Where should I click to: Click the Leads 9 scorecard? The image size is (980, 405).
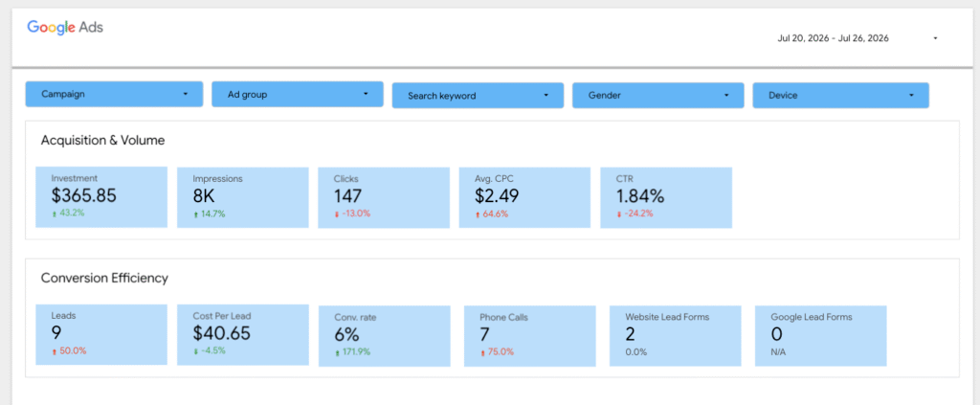pos(101,334)
